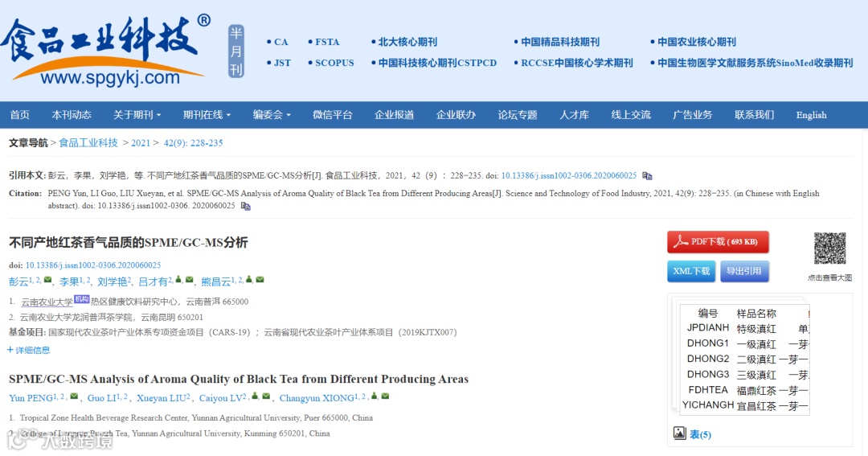Click the email icon next to 吕才有
This screenshot has width=868, height=456.
click(x=190, y=280)
